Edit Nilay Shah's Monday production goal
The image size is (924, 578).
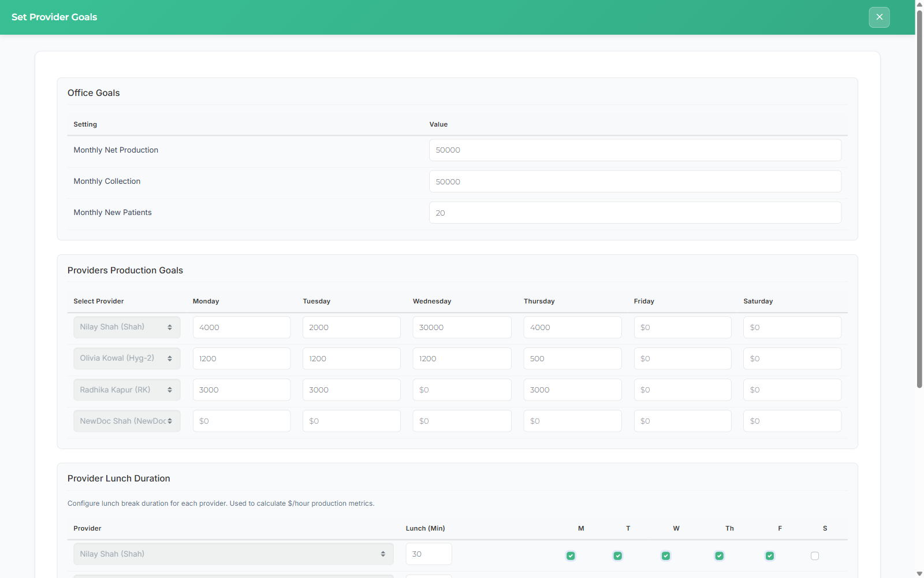tap(241, 327)
